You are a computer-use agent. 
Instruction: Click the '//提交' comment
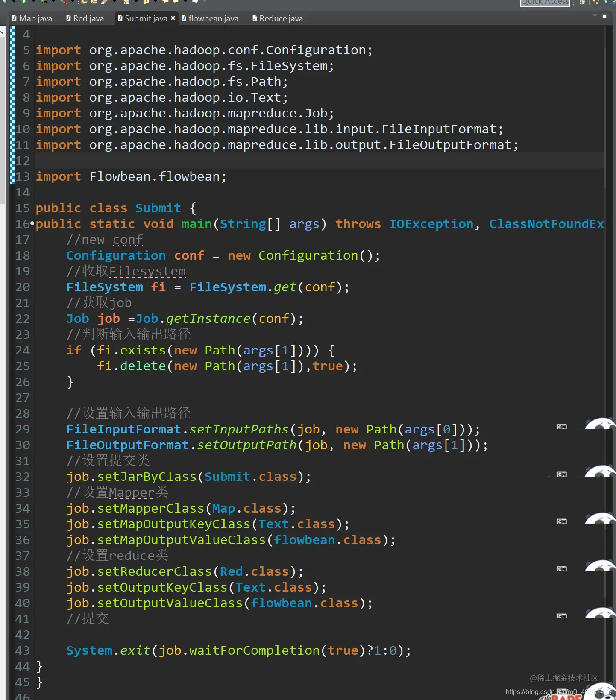(88, 619)
